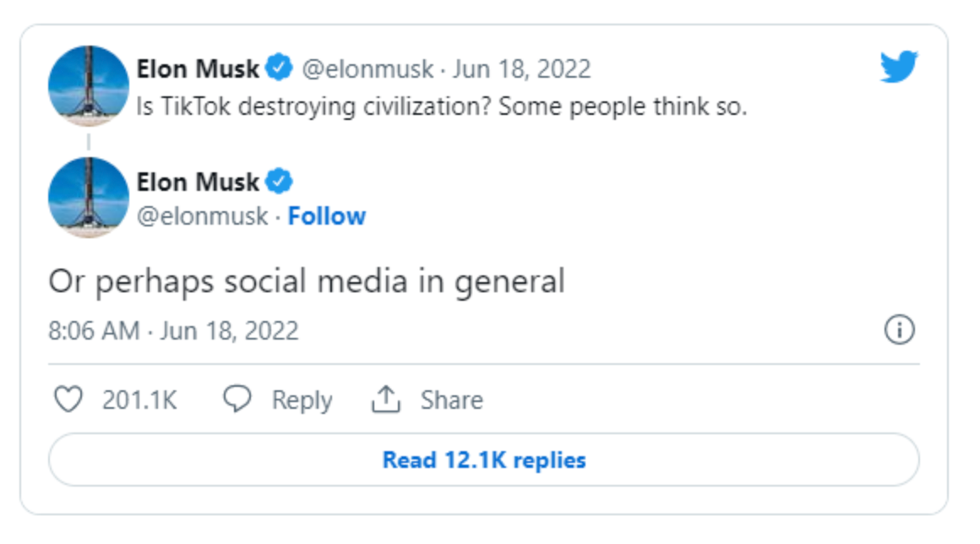Image resolution: width=980 pixels, height=544 pixels.
Task: Click the verified badge on the second tweet
Action: click(277, 181)
